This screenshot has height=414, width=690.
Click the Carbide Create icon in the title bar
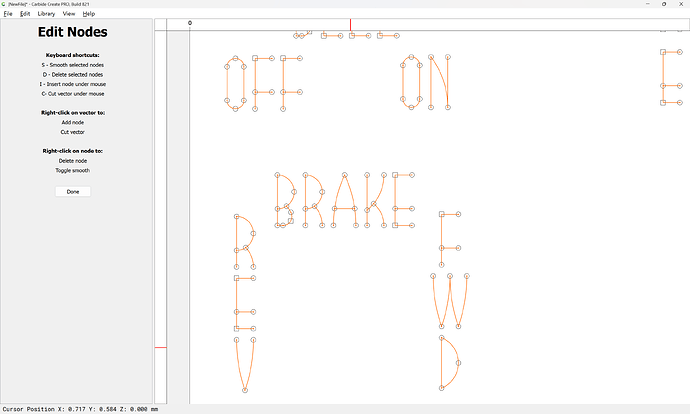point(4,4)
